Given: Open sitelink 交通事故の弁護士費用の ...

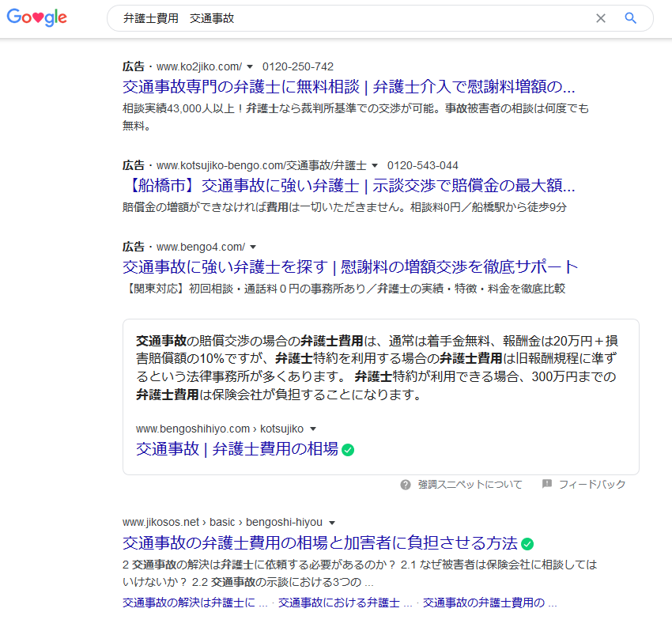Looking at the screenshot, I should [490, 603].
